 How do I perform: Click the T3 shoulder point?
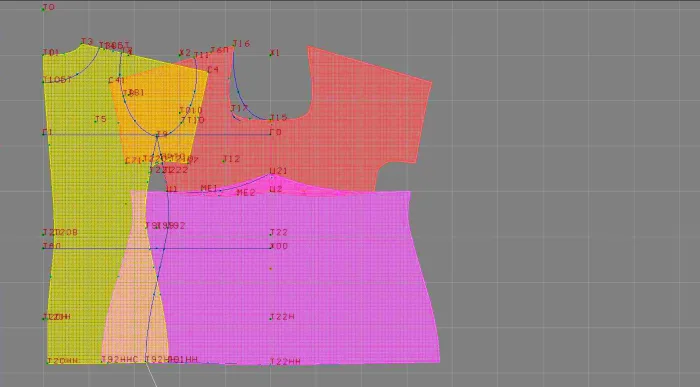coord(82,44)
